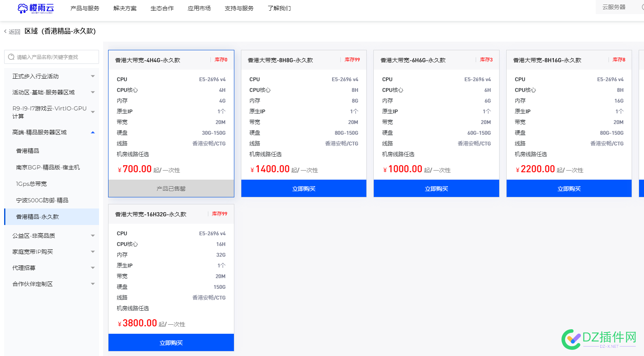The height and width of the screenshot is (356, 644).
Task: Click 家庭宽带IP购买 category label
Action: coord(33,252)
